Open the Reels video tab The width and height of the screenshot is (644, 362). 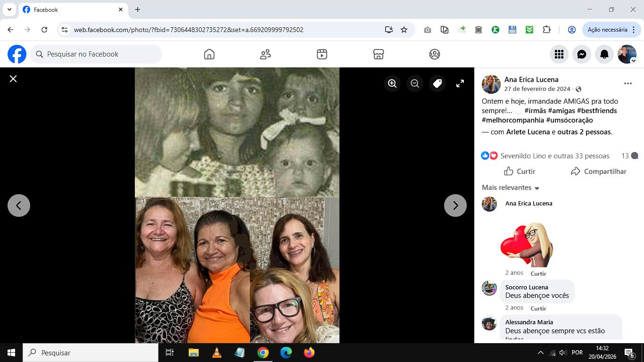pyautogui.click(x=322, y=54)
